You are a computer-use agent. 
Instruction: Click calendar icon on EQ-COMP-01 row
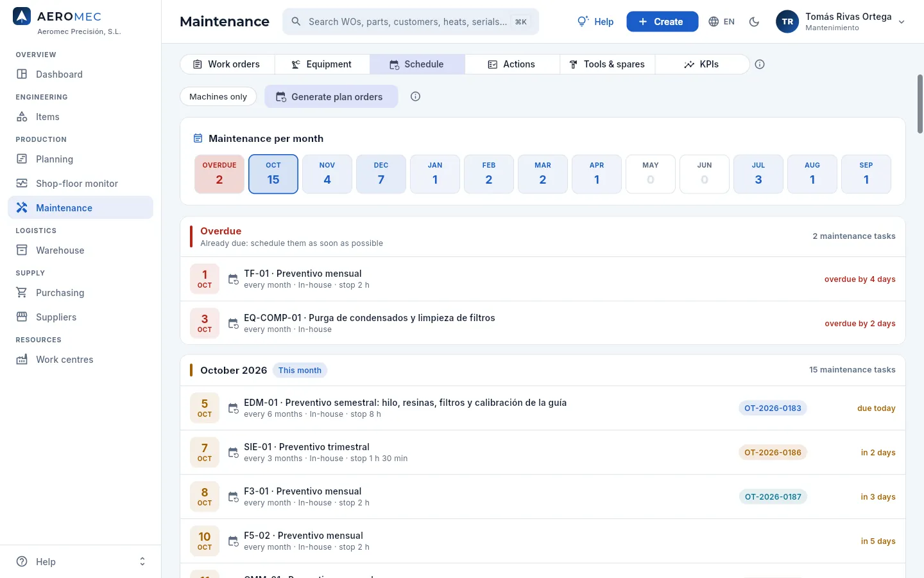(x=234, y=324)
